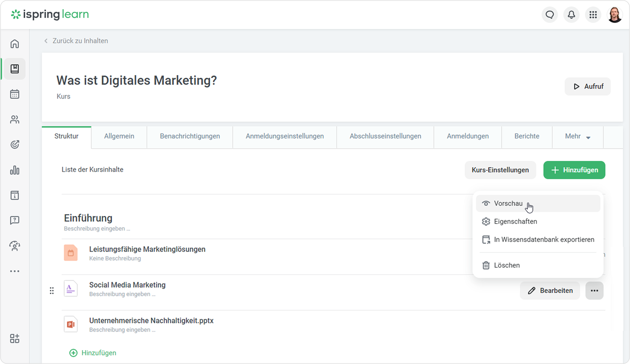Click the Aufruf play button

pos(588,86)
